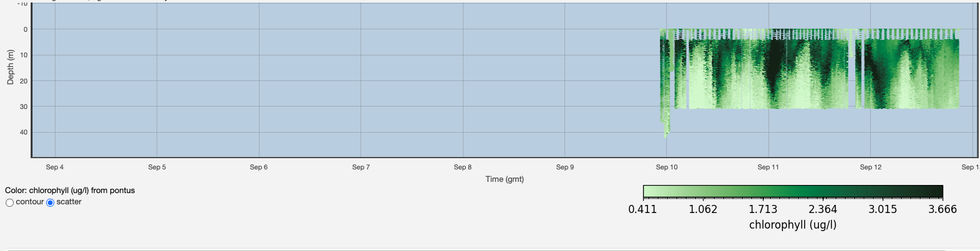
Task: Click the 0.411 colorbar minimum value
Action: (643, 209)
